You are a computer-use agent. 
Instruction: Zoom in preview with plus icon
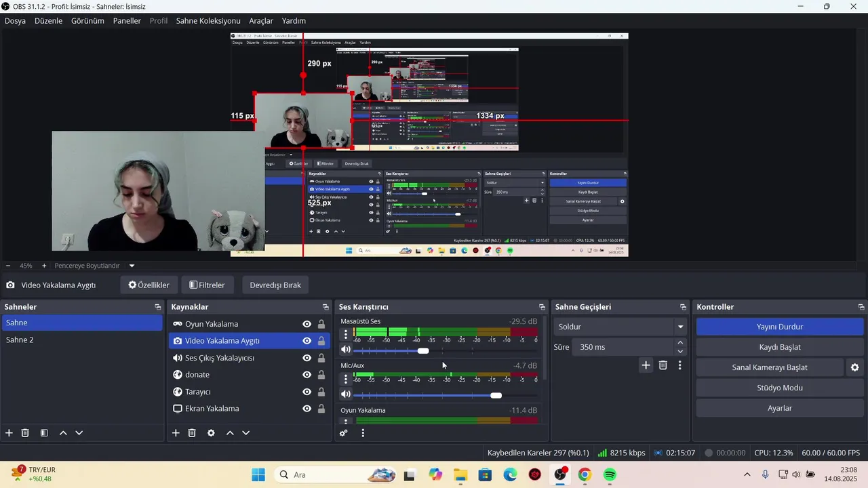[x=44, y=266]
